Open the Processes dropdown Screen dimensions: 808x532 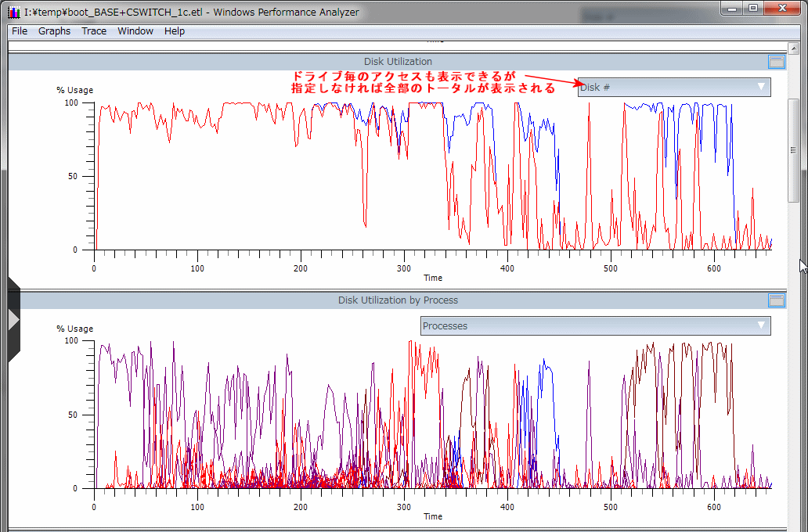[595, 325]
